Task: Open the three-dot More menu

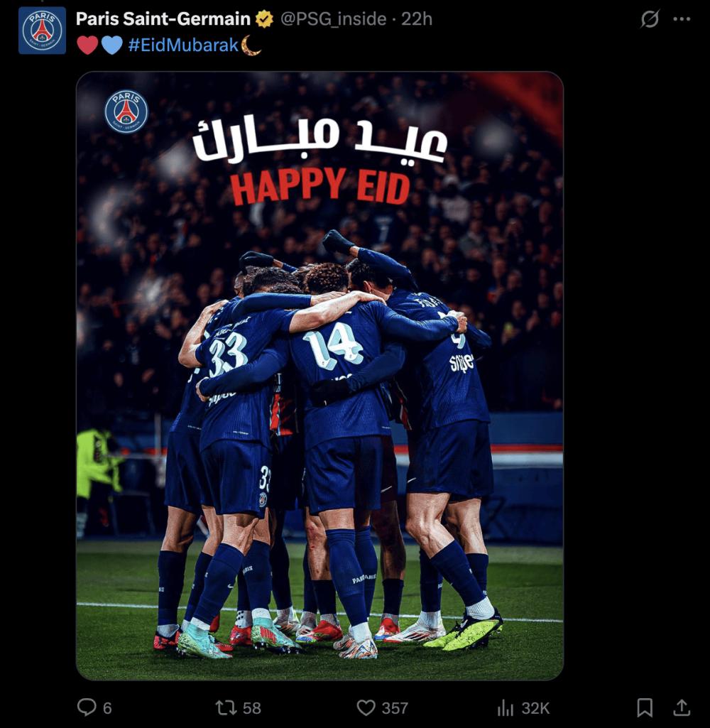Action: click(x=681, y=19)
